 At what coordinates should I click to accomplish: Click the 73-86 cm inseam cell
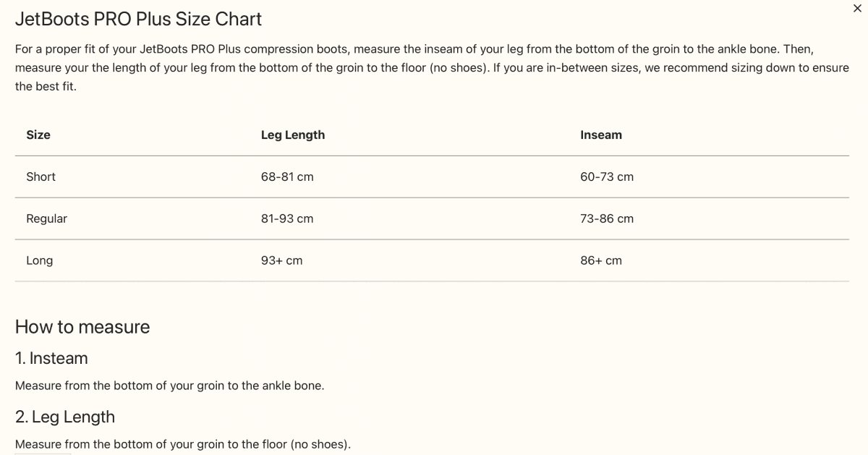[x=606, y=218]
